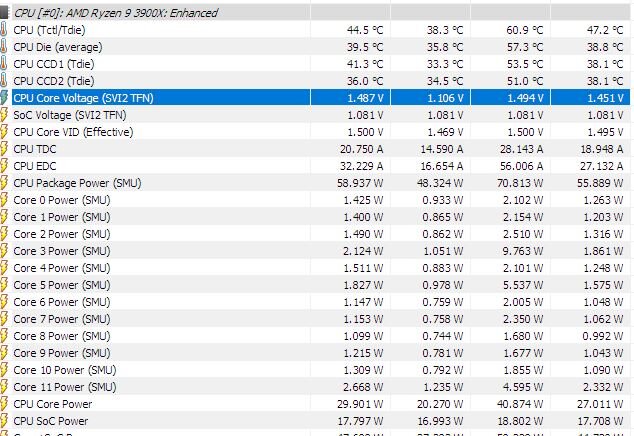Click the 58.937 W package power value
This screenshot has height=436, width=634.
click(x=360, y=183)
